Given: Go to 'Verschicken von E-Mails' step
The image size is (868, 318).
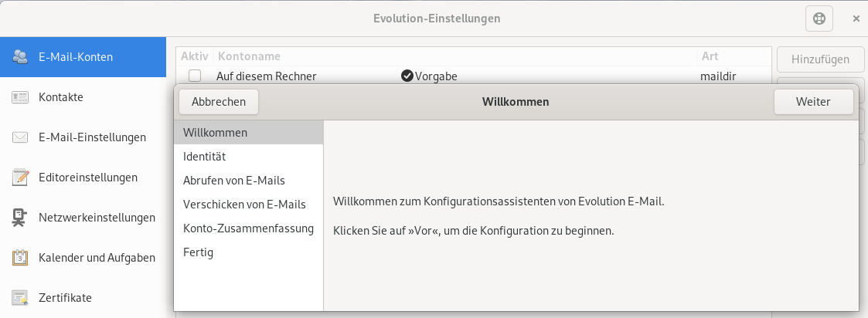Looking at the screenshot, I should pyautogui.click(x=244, y=205).
